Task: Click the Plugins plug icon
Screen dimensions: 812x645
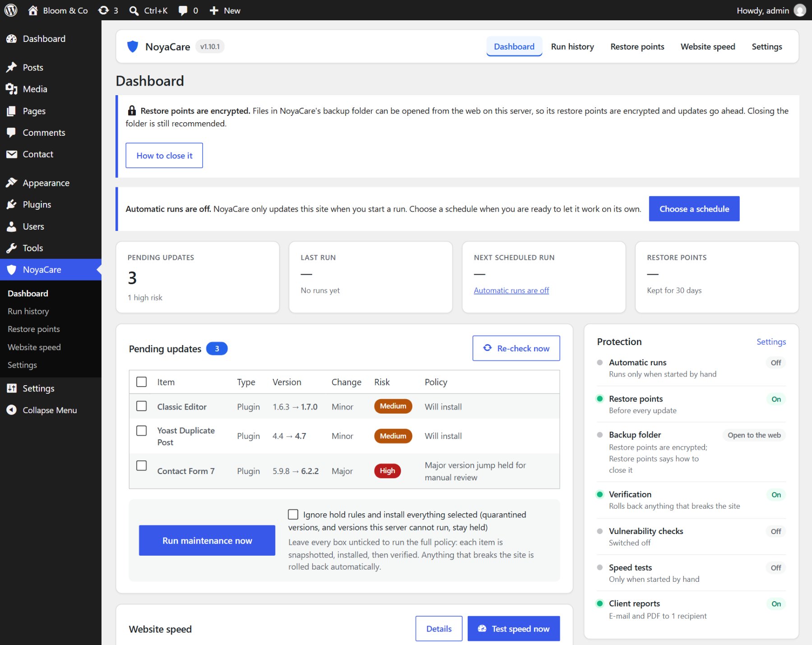Action: [12, 205]
